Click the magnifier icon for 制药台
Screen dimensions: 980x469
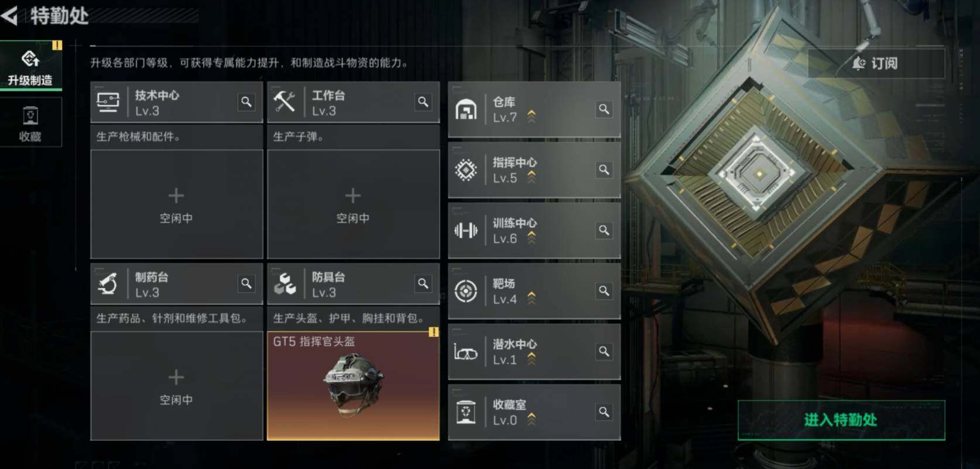246,283
